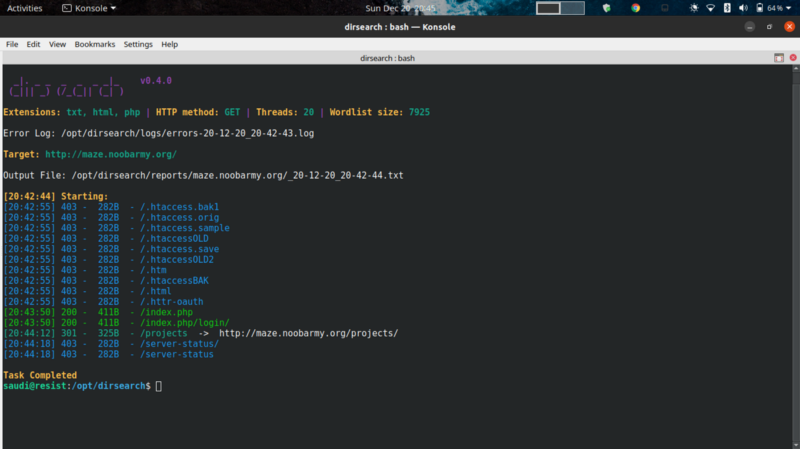Click the /index.php 200 result
Viewport: 800px width, 449px height.
166,312
